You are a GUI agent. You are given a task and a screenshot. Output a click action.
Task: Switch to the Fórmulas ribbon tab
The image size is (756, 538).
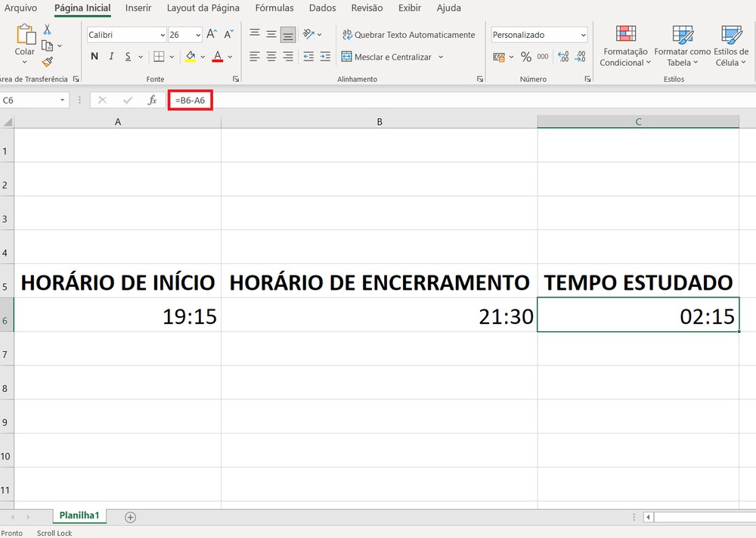pos(274,8)
